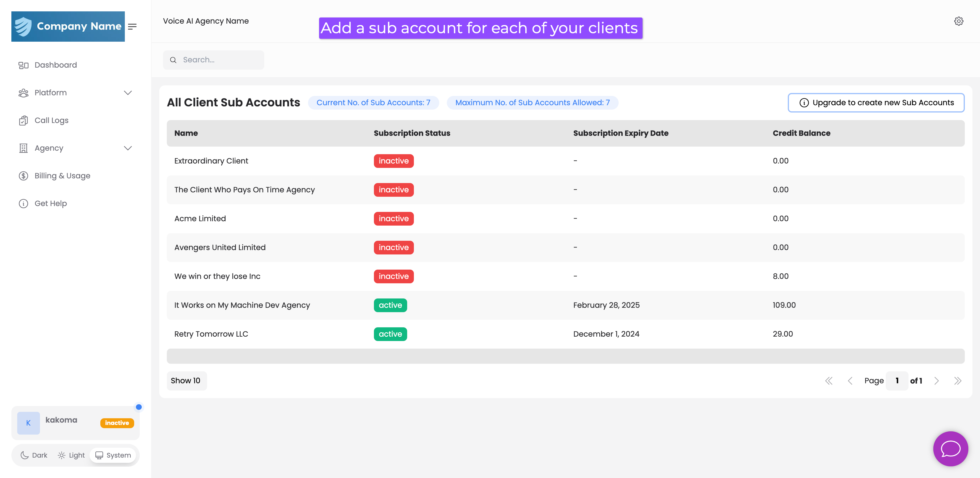Select System theme option
The image size is (980, 478).
[x=113, y=455]
